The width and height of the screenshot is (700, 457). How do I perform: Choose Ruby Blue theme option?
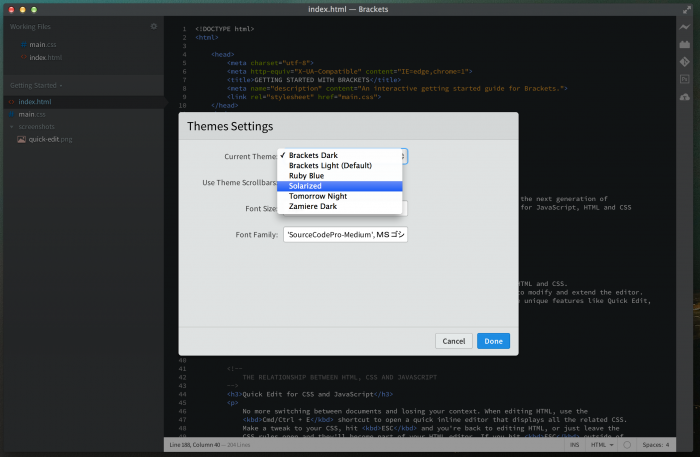(306, 176)
